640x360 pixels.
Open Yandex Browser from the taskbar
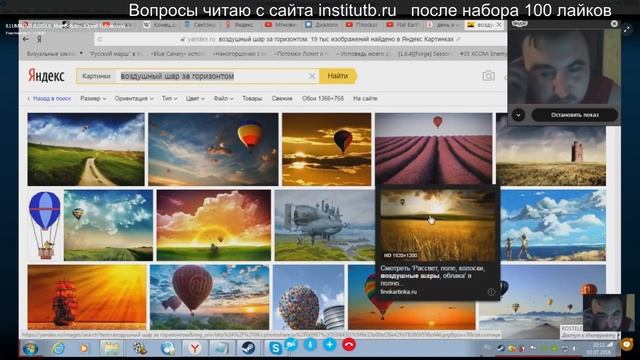(x=195, y=348)
